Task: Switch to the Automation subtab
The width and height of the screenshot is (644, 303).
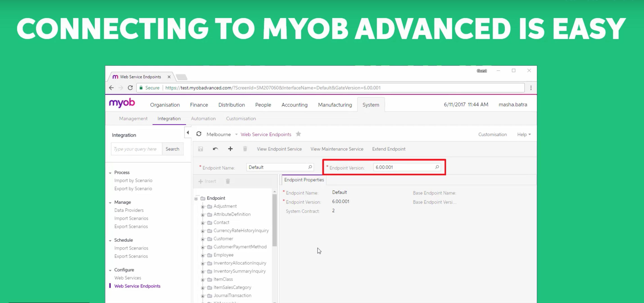Action: (x=203, y=119)
